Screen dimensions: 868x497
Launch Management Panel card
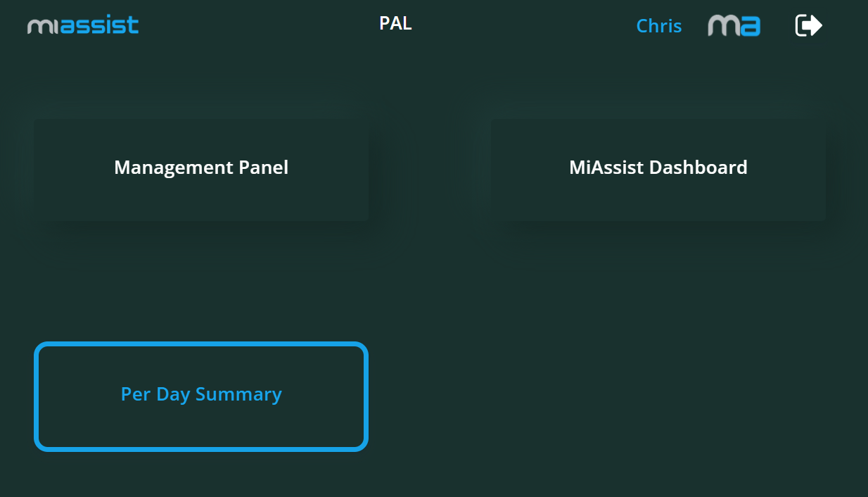(x=201, y=170)
